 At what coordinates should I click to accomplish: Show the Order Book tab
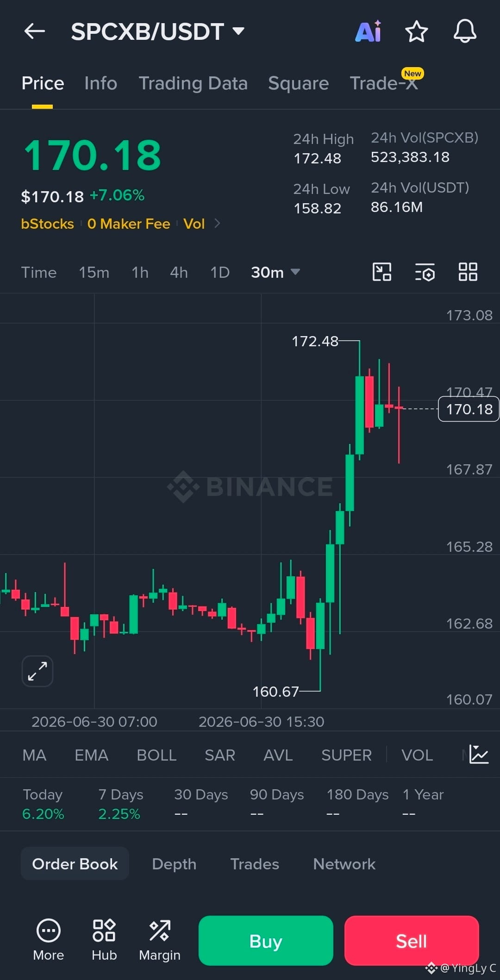[75, 864]
